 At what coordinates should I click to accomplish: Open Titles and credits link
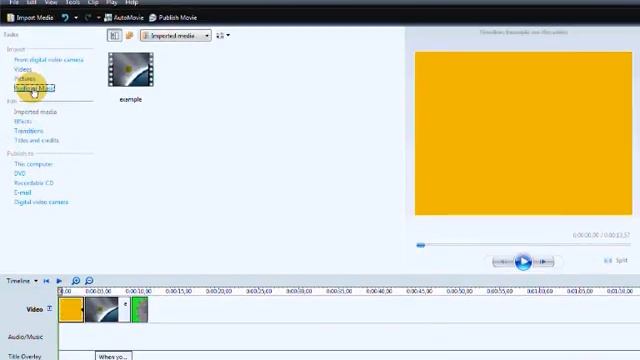(36, 140)
